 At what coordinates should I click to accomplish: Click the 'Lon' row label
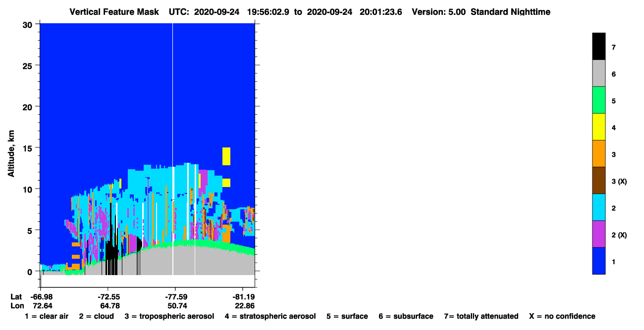coord(17,306)
